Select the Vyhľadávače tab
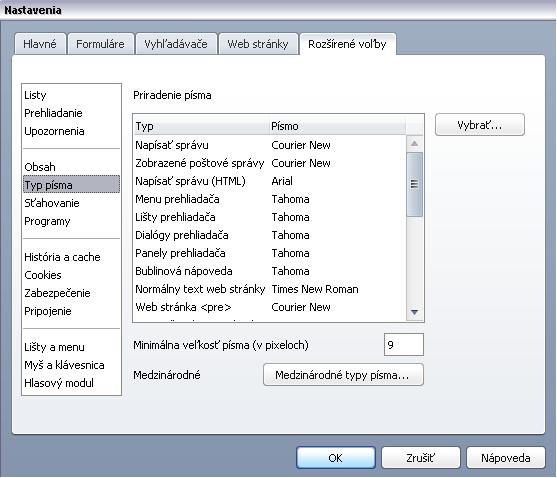557x478 pixels. click(x=176, y=44)
